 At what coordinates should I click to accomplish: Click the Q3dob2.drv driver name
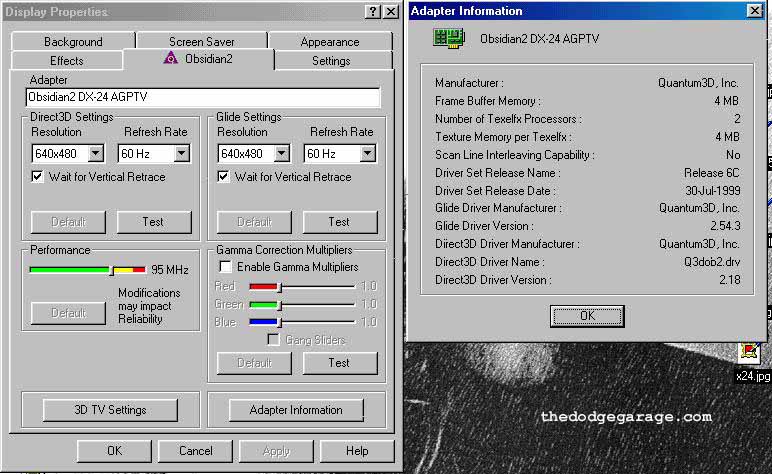coord(712,262)
